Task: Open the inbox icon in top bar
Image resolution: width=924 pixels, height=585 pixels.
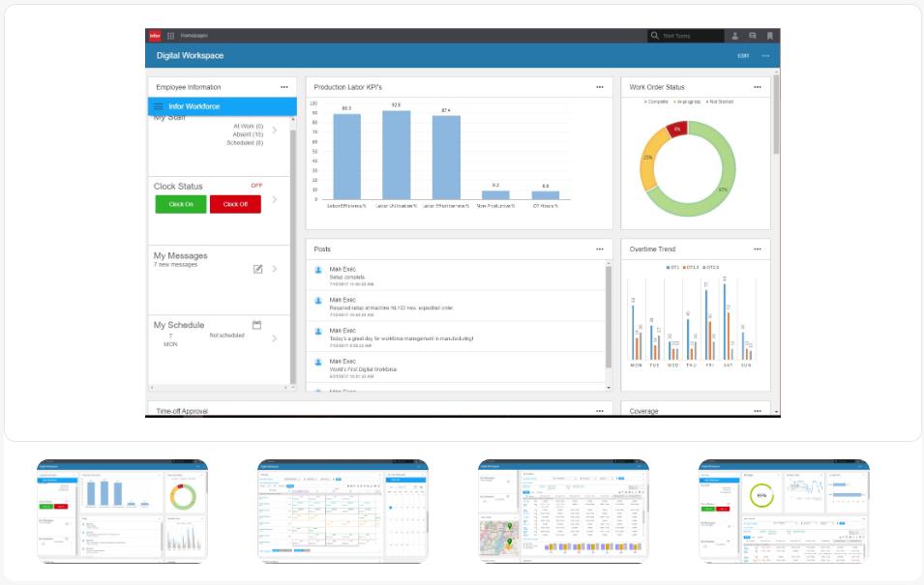Action: 753,36
